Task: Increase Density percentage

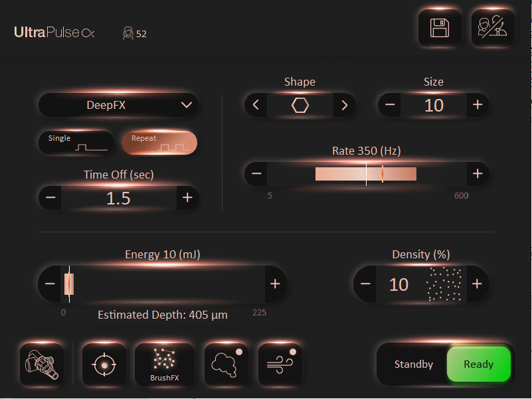Action: click(478, 283)
